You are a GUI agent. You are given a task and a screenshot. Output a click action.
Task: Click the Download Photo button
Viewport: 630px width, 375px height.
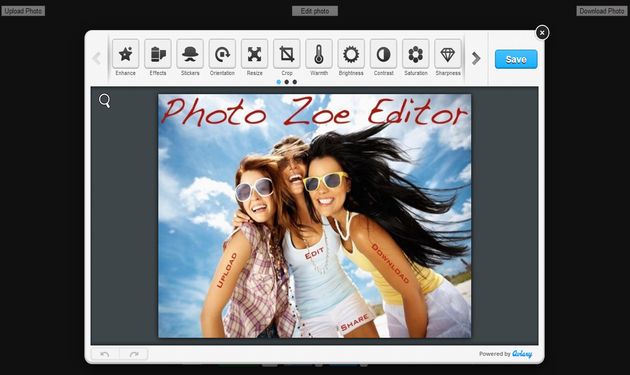pyautogui.click(x=602, y=11)
